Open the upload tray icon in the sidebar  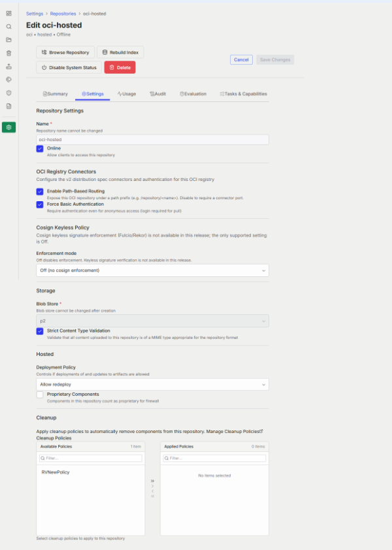tap(8, 66)
